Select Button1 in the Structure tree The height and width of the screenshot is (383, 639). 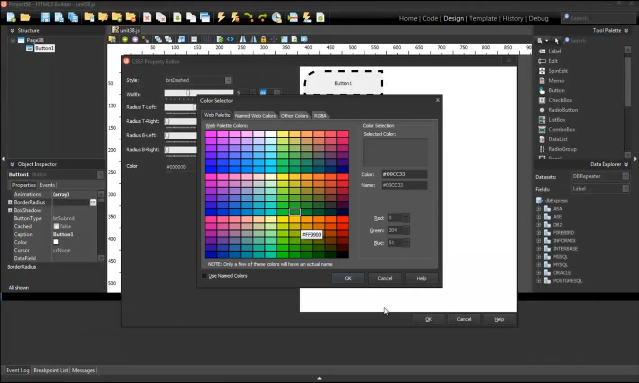pos(44,48)
